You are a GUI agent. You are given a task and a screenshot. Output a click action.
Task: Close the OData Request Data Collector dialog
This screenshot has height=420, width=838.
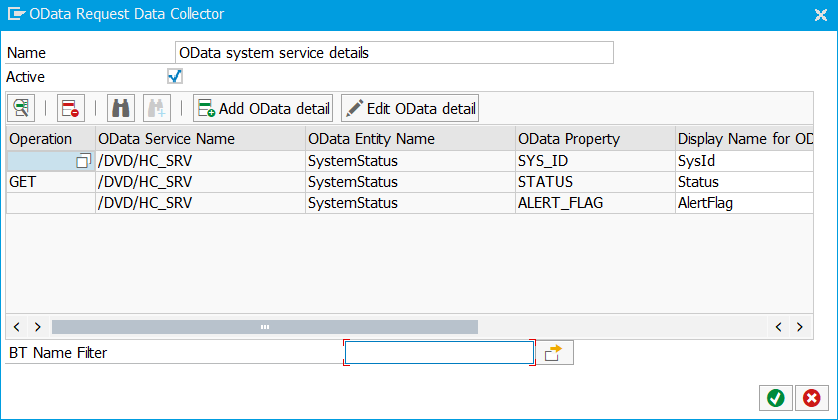click(820, 15)
